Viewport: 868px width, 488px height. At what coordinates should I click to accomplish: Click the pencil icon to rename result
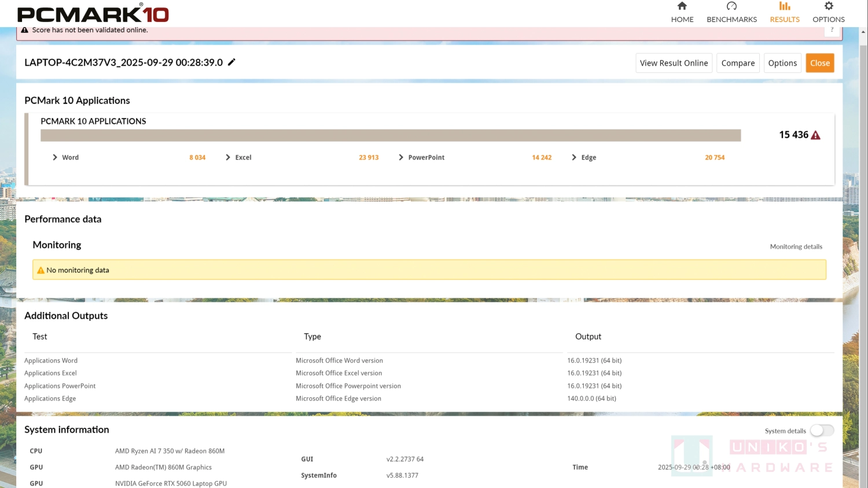click(231, 62)
